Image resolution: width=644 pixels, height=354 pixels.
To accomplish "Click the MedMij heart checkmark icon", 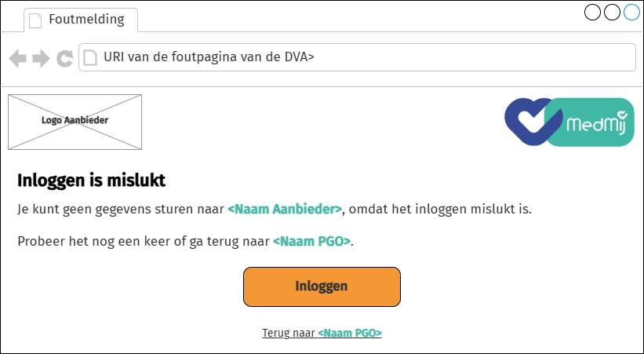I will 527,122.
